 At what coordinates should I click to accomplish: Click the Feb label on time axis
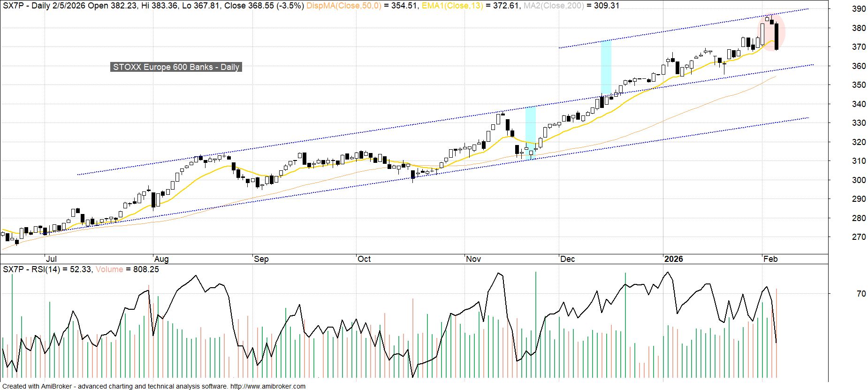770,259
